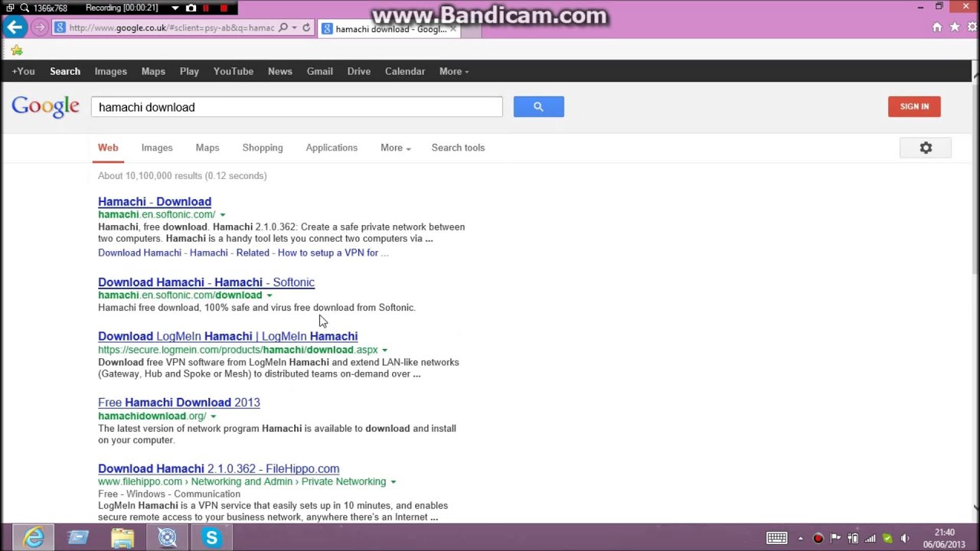
Task: Click the Google logo
Action: 45,107
